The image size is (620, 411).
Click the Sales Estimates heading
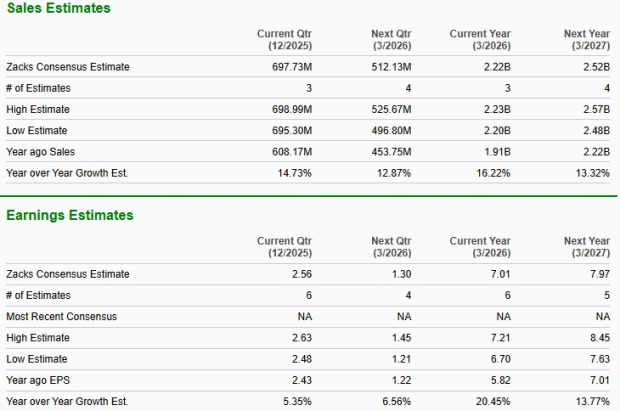59,9
